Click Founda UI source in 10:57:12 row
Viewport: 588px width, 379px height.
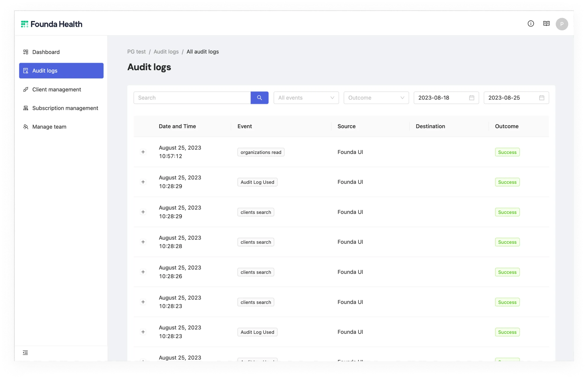[350, 152]
